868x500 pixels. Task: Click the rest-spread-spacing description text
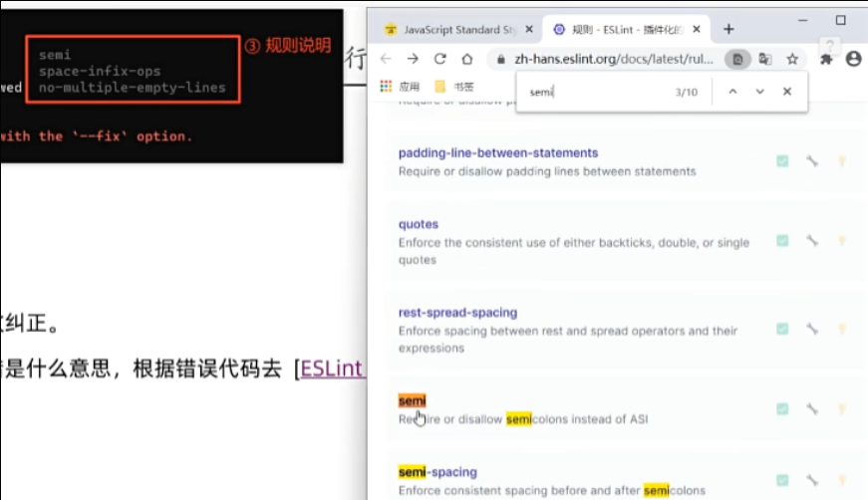click(x=567, y=340)
